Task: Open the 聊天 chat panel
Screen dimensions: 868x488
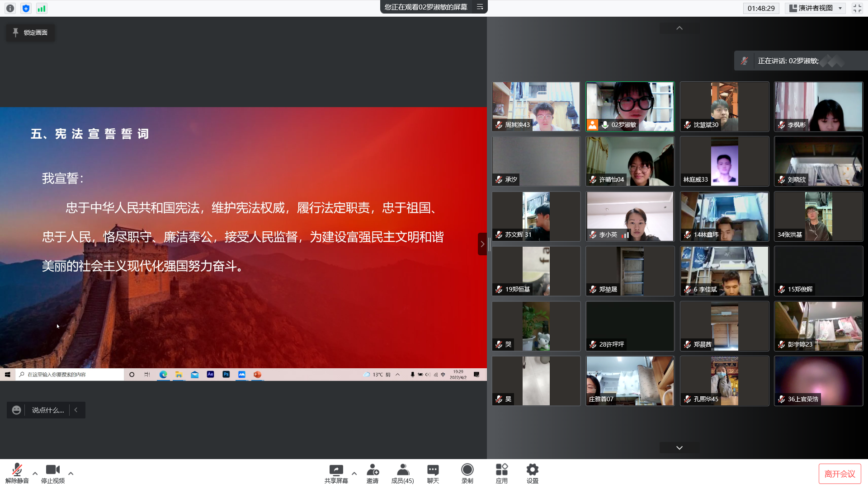Action: click(x=433, y=473)
